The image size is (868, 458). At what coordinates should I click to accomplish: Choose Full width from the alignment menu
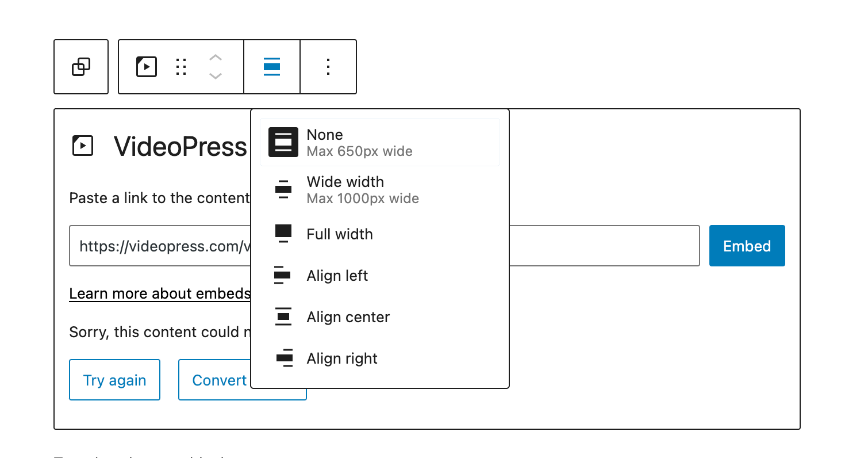339,234
